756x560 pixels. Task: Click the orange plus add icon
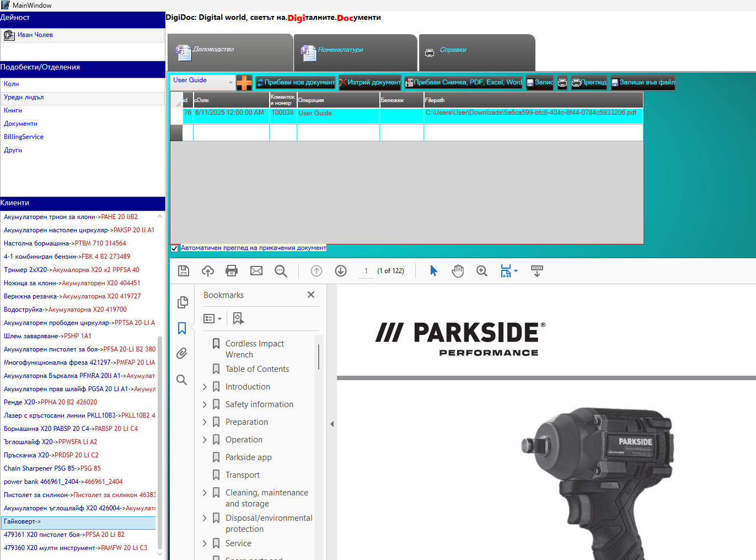[244, 82]
